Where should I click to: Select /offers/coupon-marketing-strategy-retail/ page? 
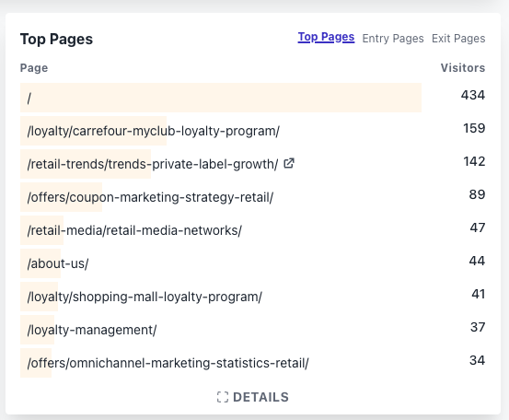(150, 197)
